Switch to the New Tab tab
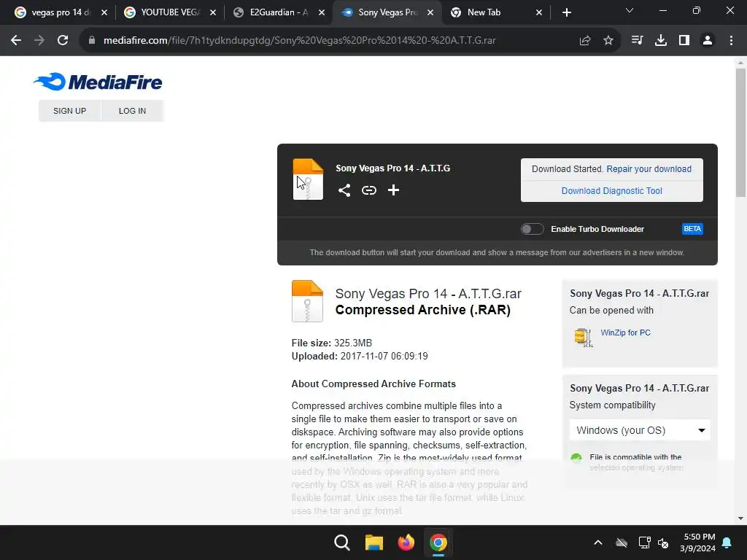The image size is (747, 560). point(491,12)
